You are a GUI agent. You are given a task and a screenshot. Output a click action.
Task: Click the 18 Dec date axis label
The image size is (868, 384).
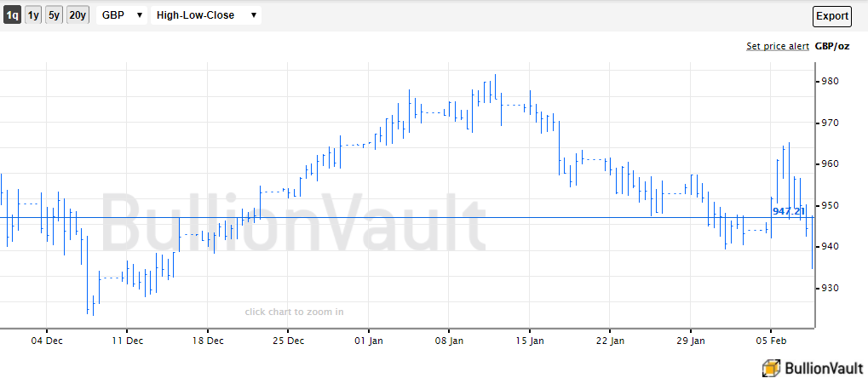(x=208, y=341)
